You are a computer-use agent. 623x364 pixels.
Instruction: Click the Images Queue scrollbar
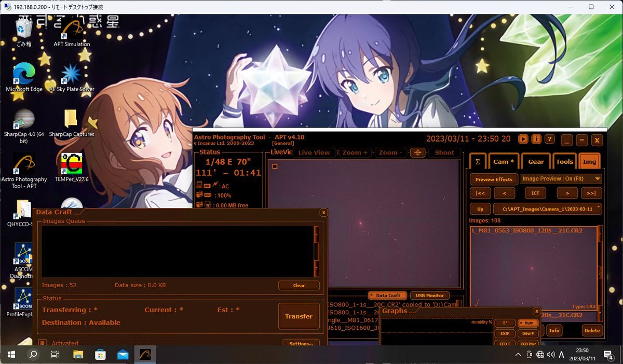coord(316,251)
